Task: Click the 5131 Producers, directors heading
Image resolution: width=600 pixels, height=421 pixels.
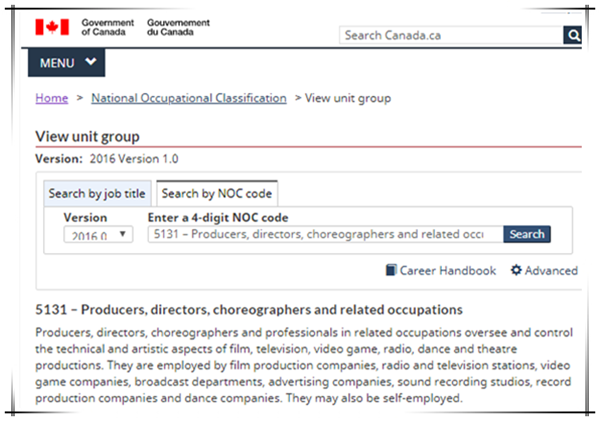Action: pyautogui.click(x=249, y=310)
